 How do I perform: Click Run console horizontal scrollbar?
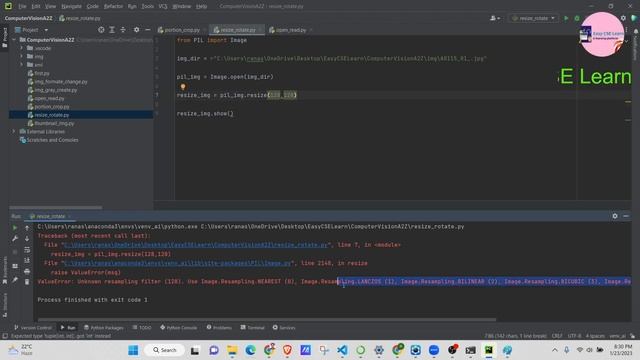[267, 320]
